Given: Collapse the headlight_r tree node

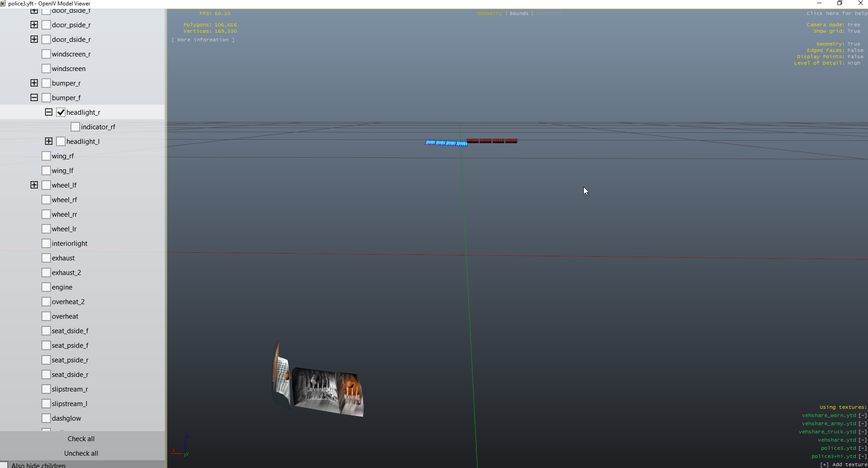Looking at the screenshot, I should (x=49, y=112).
